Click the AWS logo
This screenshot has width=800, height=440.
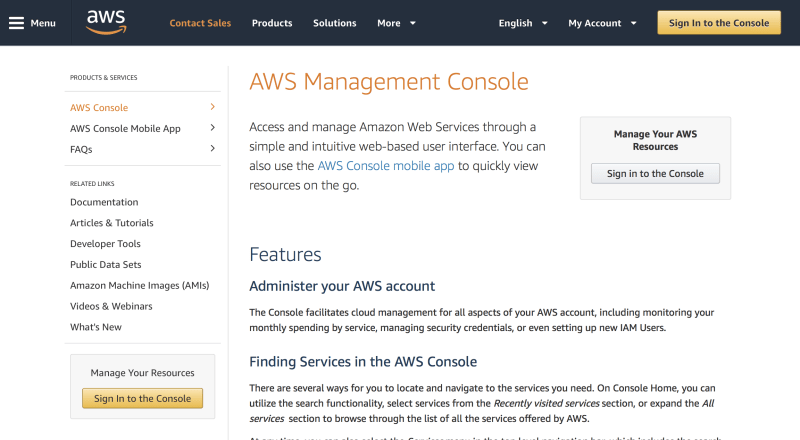pyautogui.click(x=105, y=21)
